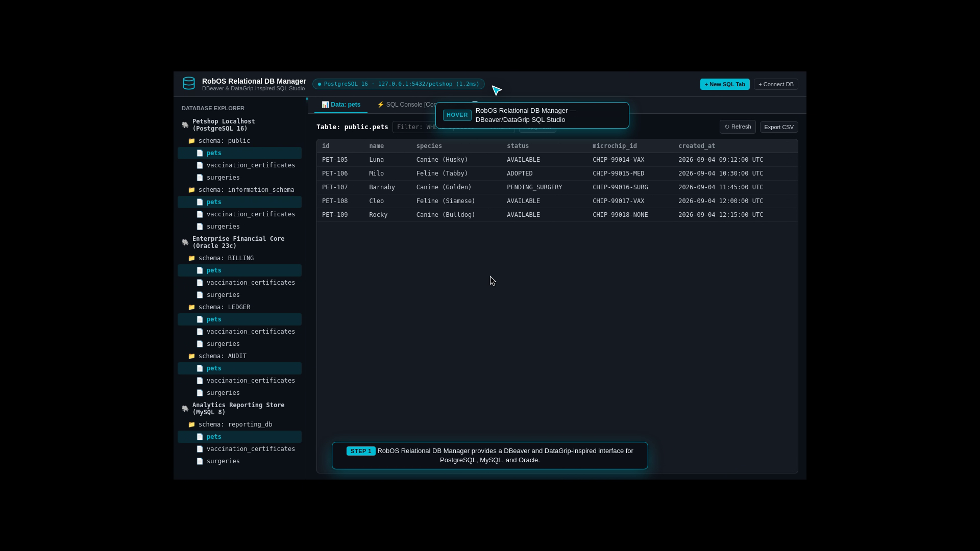The image size is (980, 551).
Task: Collapse the Petshop Localhost (PostgreSQL 16) node
Action: (x=239, y=125)
